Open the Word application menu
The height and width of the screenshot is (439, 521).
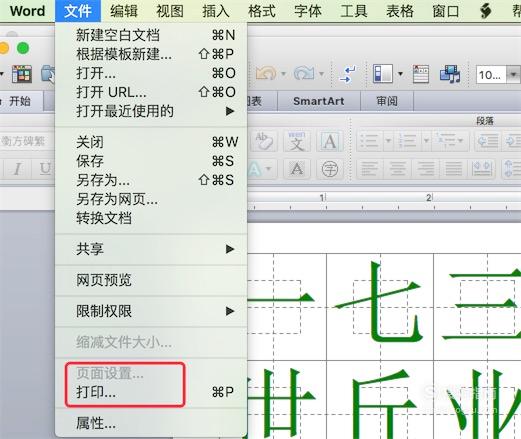[27, 11]
